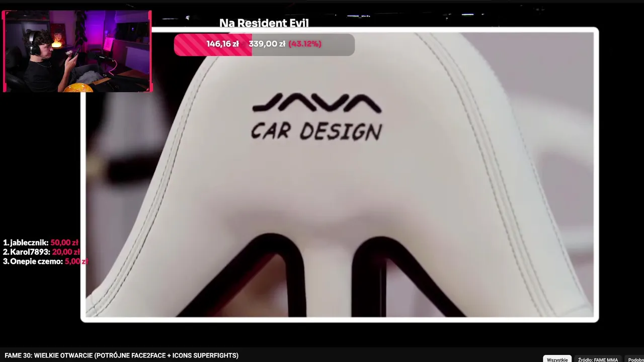Select the Źródło: FAME MMA chip
Image resolution: width=644 pixels, height=362 pixels.
click(x=598, y=359)
